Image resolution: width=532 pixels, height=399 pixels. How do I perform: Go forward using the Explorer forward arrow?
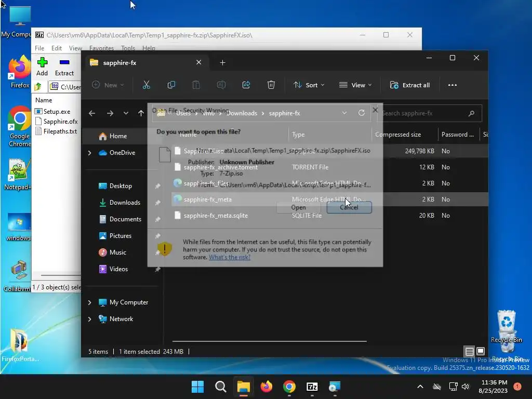click(110, 113)
